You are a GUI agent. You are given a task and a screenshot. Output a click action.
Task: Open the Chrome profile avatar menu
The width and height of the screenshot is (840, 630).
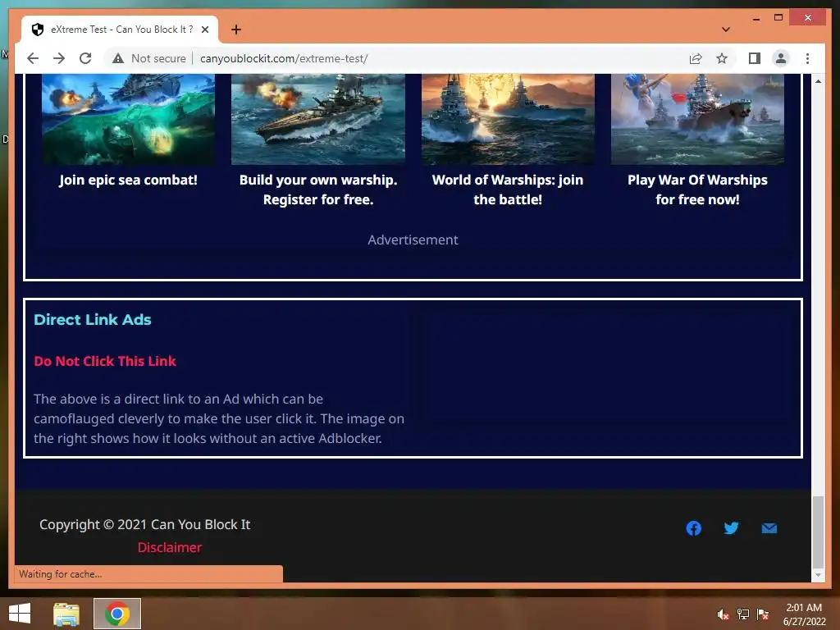(781, 58)
